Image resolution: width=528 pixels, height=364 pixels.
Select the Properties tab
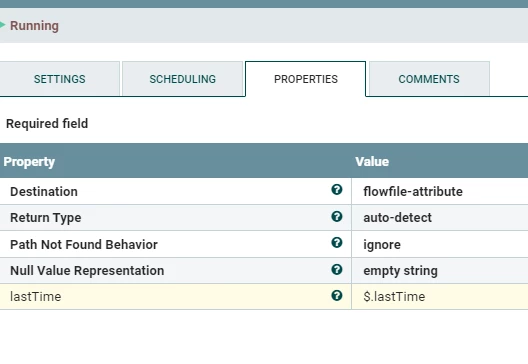(306, 79)
